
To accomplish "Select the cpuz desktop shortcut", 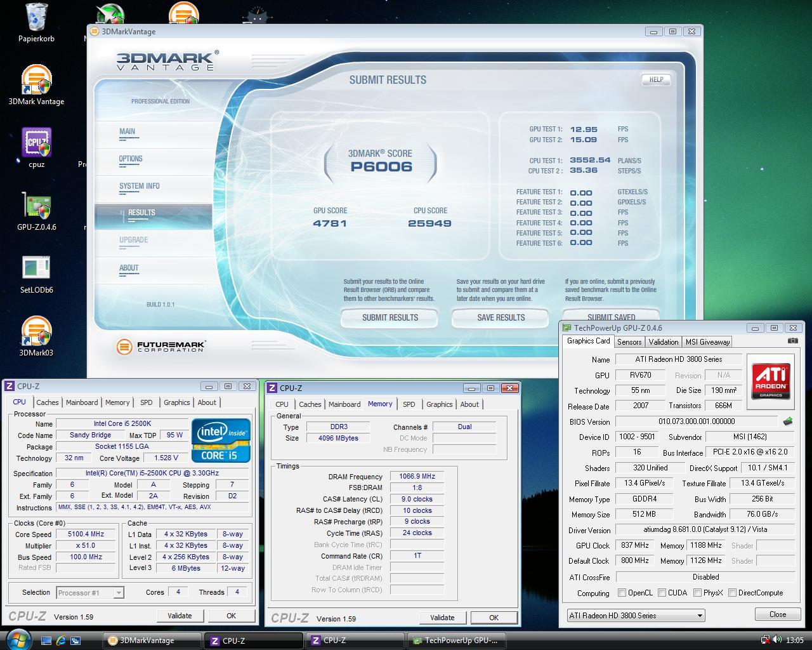I will pyautogui.click(x=36, y=147).
